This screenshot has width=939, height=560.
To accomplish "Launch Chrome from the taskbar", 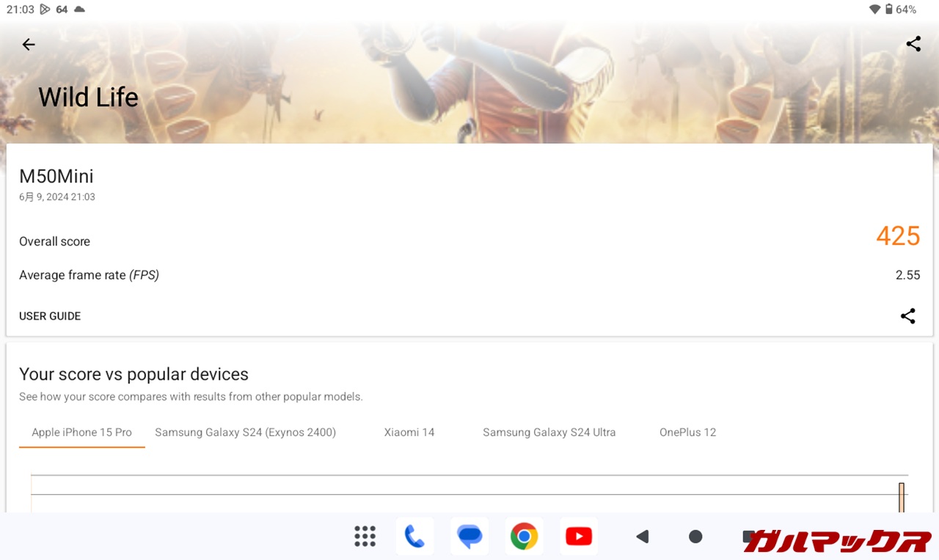I will click(x=524, y=537).
